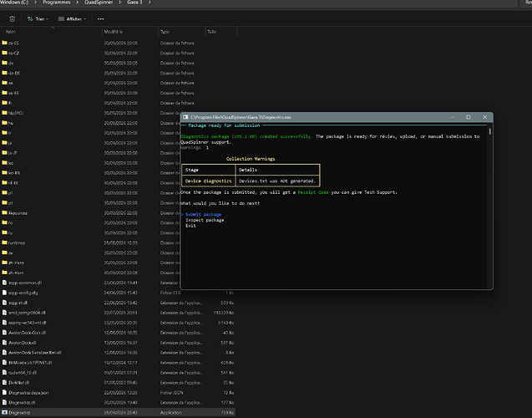Select the ru folder name
This screenshot has width=532, height=418.
pyautogui.click(x=11, y=232)
